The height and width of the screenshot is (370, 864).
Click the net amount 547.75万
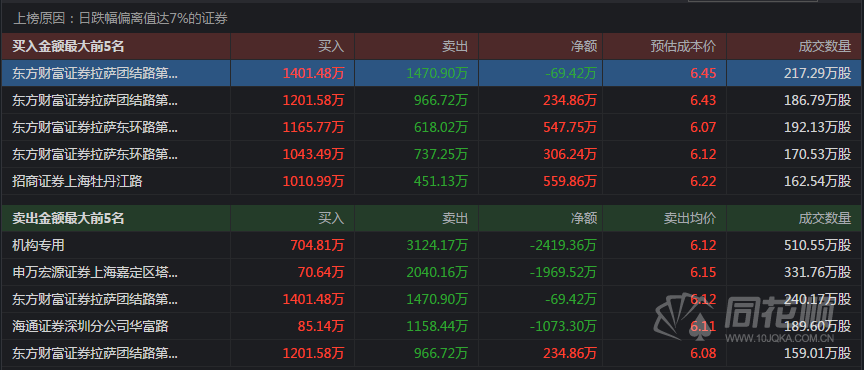point(569,127)
